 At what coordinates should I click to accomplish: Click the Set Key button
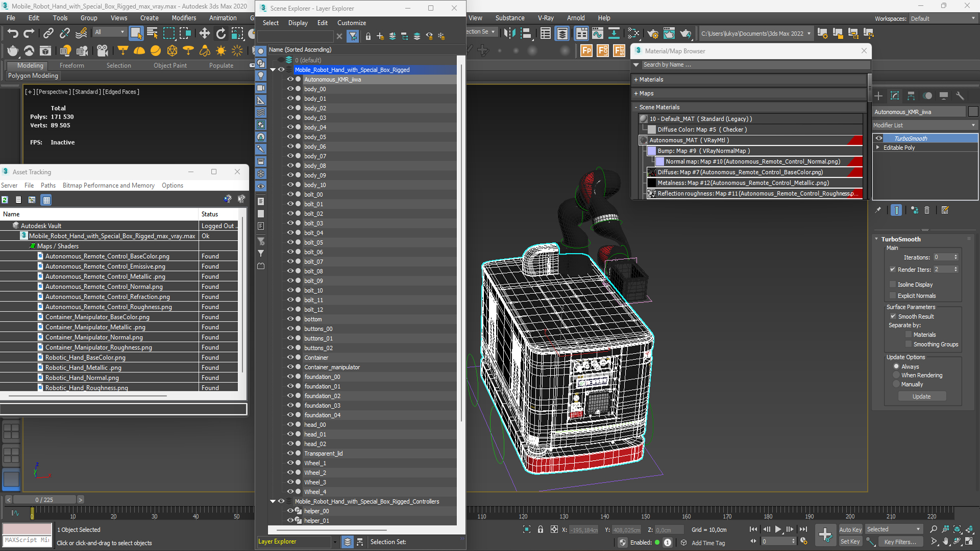point(850,542)
